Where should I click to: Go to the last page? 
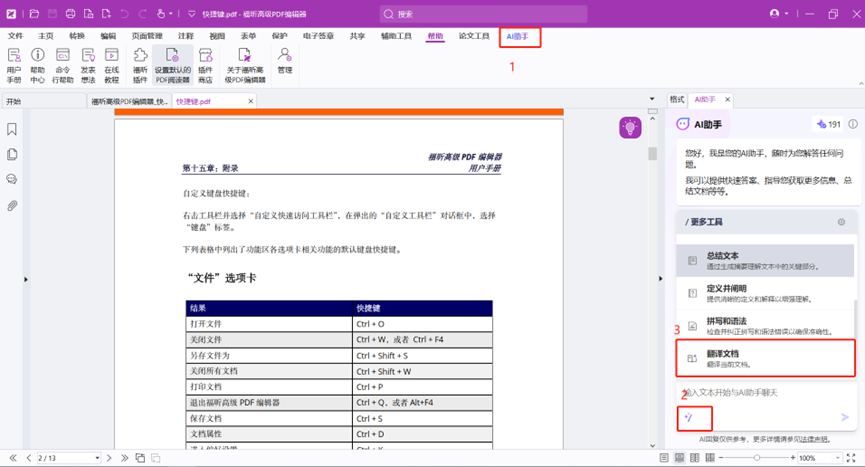pos(124,458)
